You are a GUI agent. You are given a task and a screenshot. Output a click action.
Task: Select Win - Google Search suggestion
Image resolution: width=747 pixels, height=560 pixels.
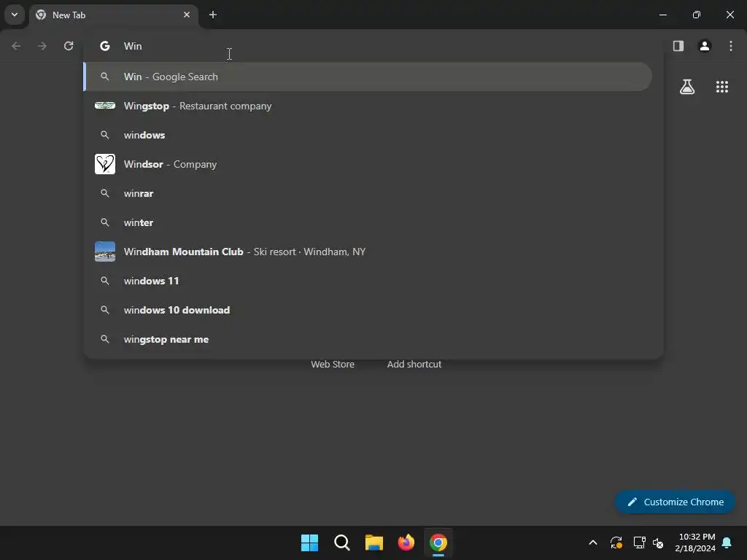pyautogui.click(x=368, y=77)
